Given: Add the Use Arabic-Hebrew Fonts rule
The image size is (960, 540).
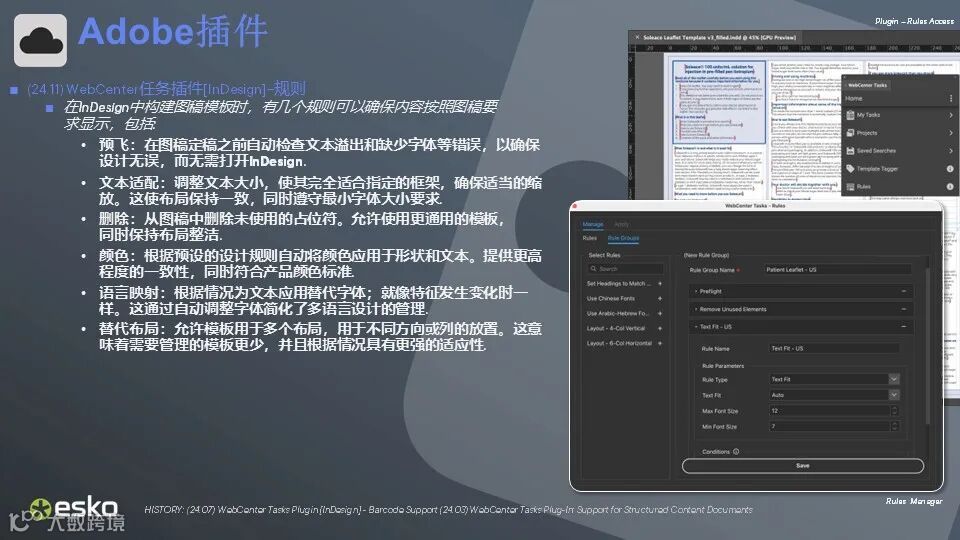Looking at the screenshot, I should click(x=660, y=313).
